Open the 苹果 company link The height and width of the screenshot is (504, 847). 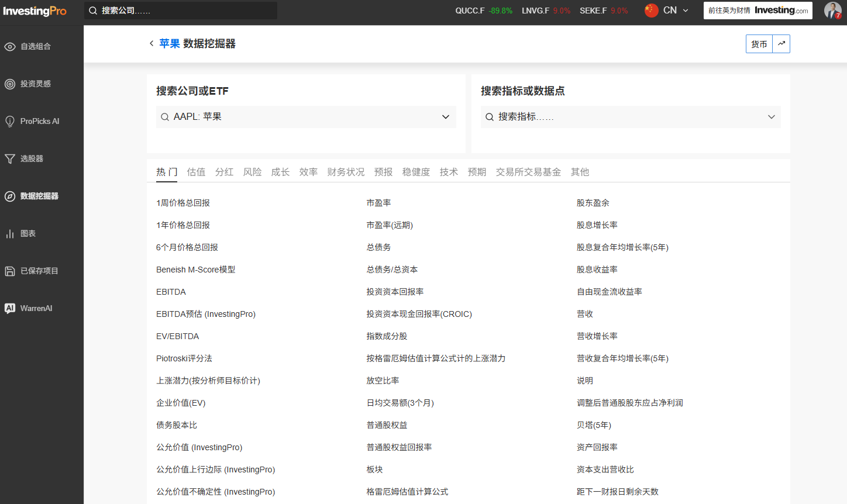[x=170, y=43]
